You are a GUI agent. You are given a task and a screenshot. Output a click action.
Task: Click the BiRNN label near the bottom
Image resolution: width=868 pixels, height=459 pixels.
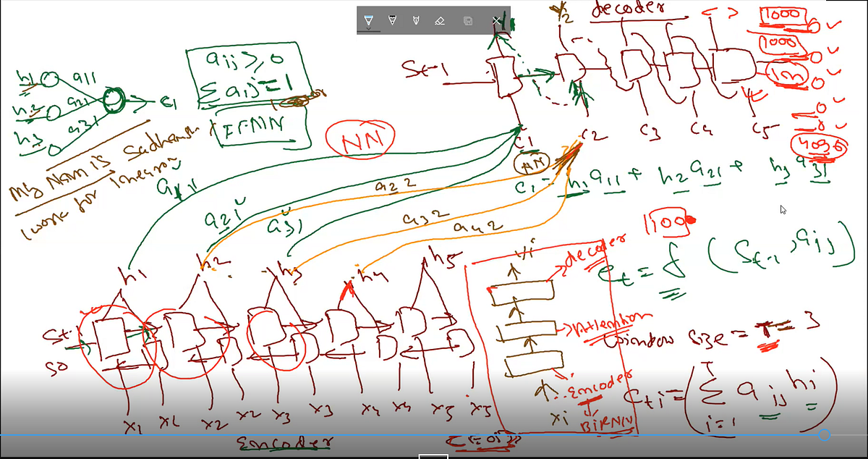point(605,424)
